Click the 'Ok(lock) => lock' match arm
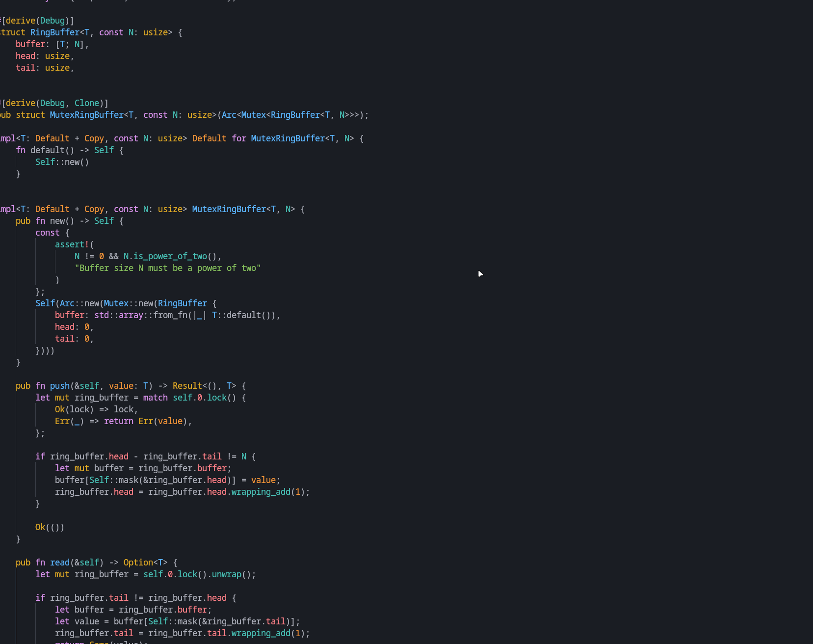 (96, 409)
